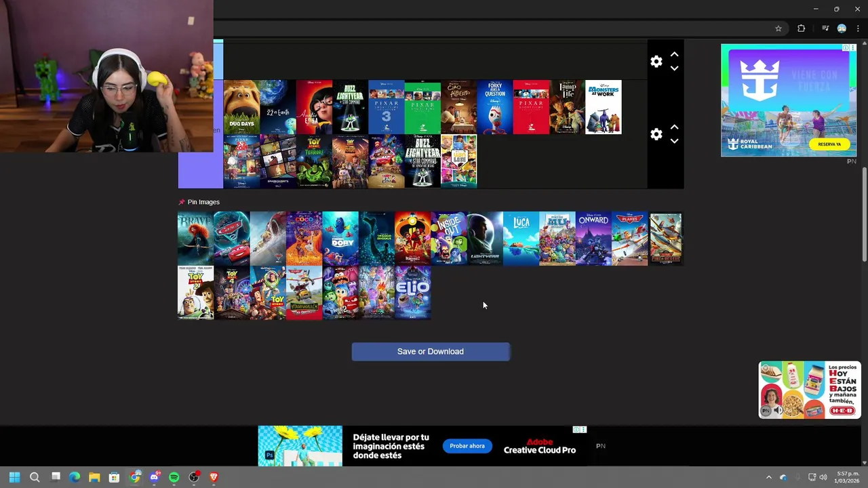Open the browser profile avatar
The width and height of the screenshot is (868, 488).
pos(842,28)
